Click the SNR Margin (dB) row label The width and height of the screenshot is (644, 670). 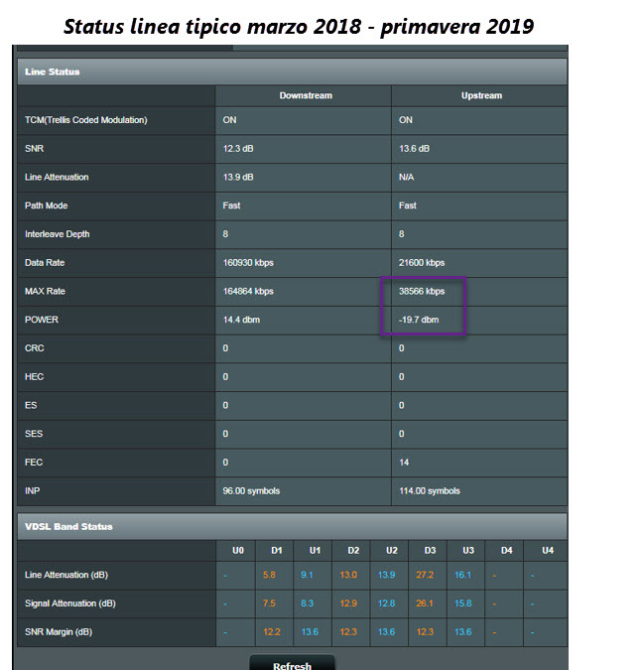tap(59, 632)
